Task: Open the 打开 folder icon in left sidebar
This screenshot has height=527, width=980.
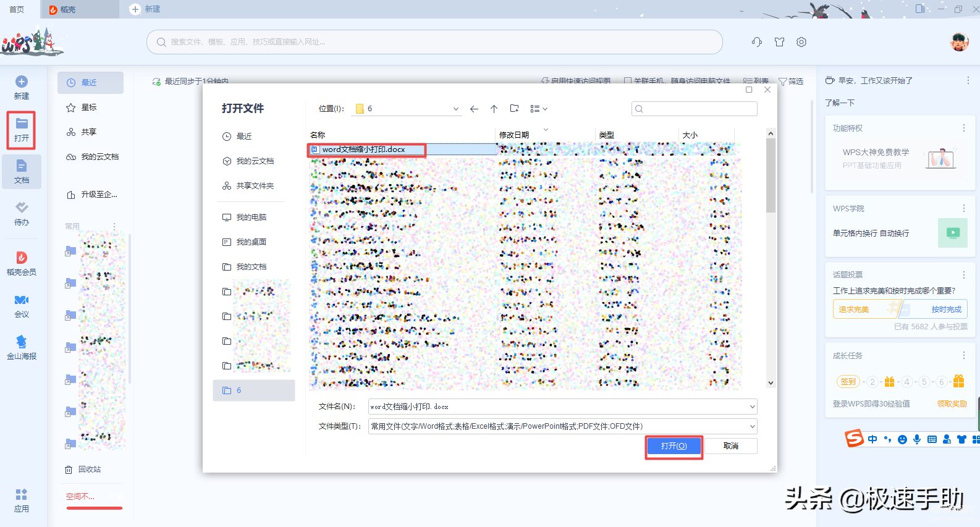Action: click(22, 123)
